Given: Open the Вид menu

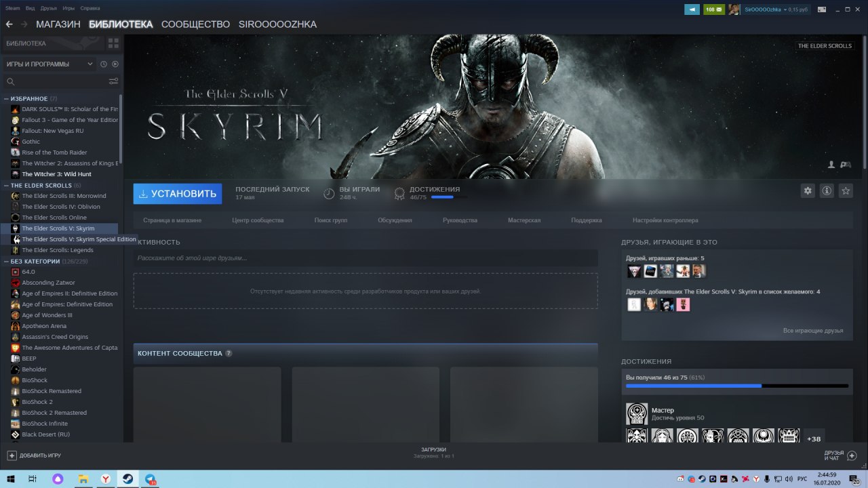Looking at the screenshot, I should click(30, 9).
